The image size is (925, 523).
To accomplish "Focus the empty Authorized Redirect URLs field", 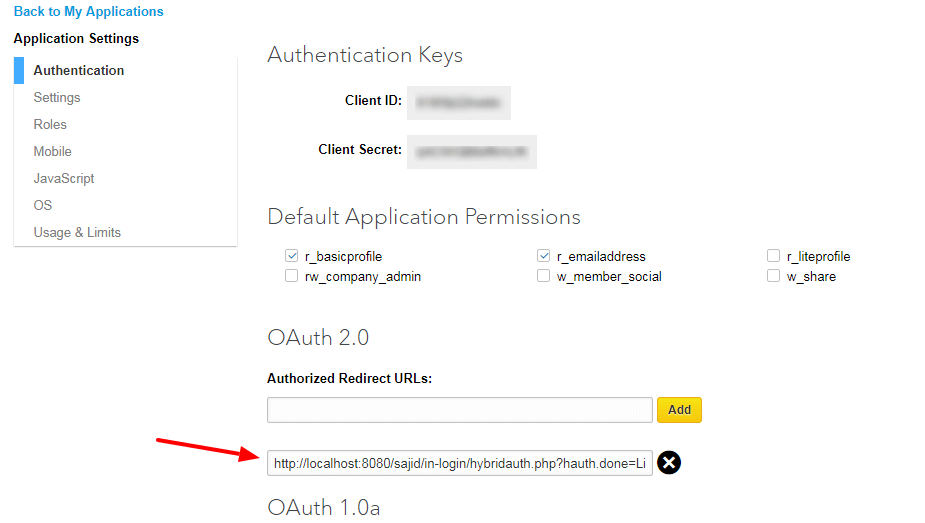I will click(460, 410).
